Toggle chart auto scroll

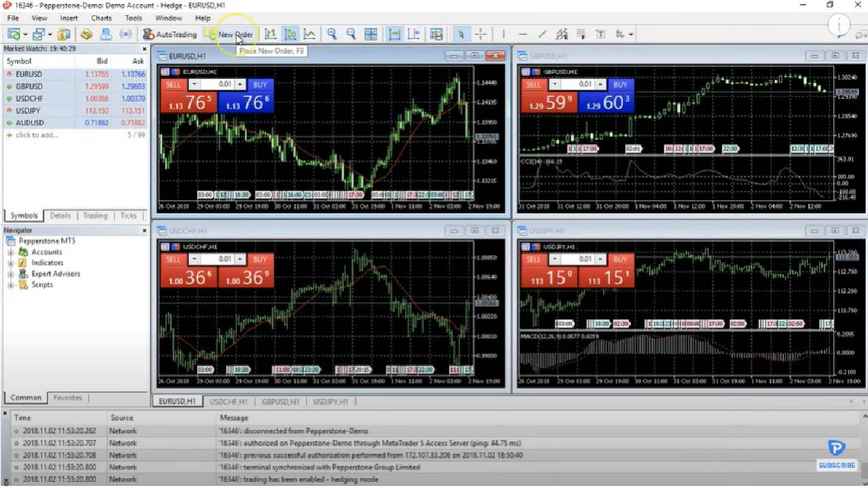click(x=393, y=34)
